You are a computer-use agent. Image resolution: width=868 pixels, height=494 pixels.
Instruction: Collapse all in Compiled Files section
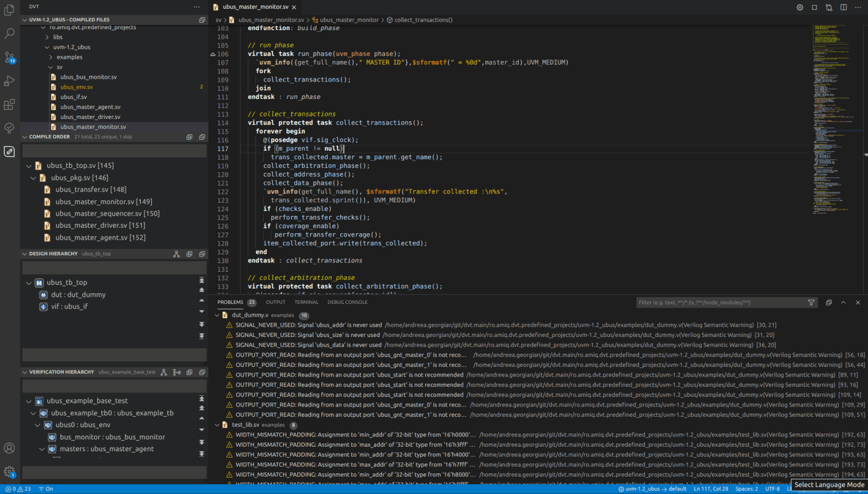click(x=202, y=20)
